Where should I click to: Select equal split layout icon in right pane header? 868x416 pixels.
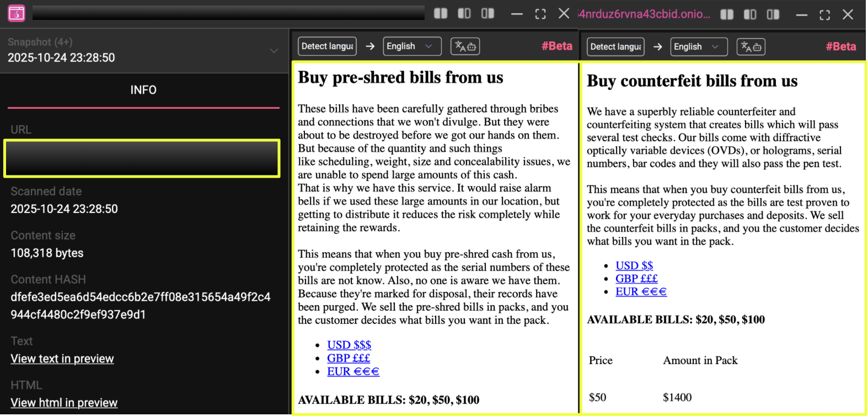click(727, 14)
